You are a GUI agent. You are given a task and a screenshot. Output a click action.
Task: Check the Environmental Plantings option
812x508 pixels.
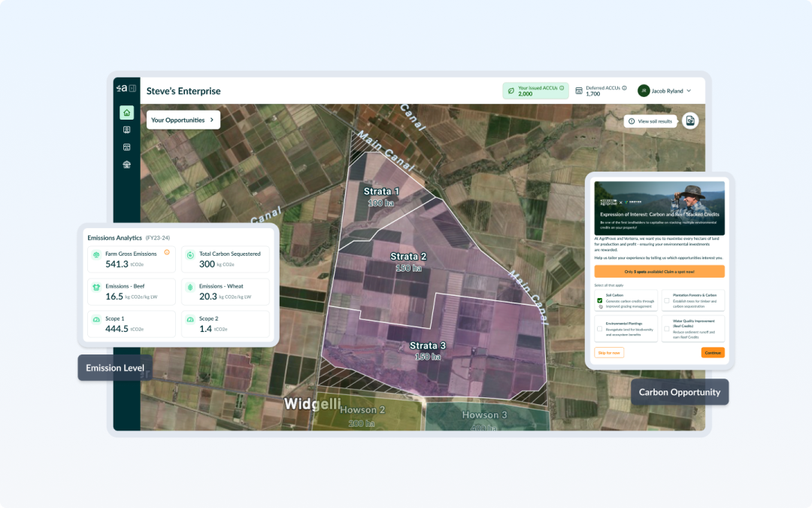point(599,329)
